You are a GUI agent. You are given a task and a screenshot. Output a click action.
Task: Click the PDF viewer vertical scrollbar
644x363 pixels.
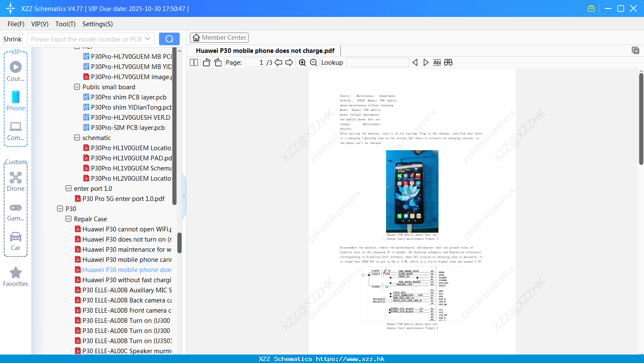click(x=641, y=118)
